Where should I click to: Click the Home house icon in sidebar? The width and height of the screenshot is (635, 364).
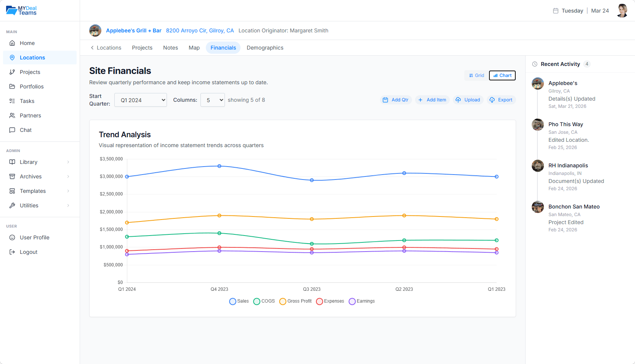pos(12,43)
